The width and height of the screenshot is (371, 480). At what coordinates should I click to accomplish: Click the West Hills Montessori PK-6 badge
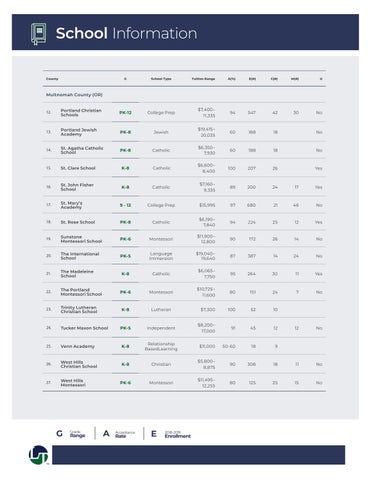pyautogui.click(x=125, y=383)
